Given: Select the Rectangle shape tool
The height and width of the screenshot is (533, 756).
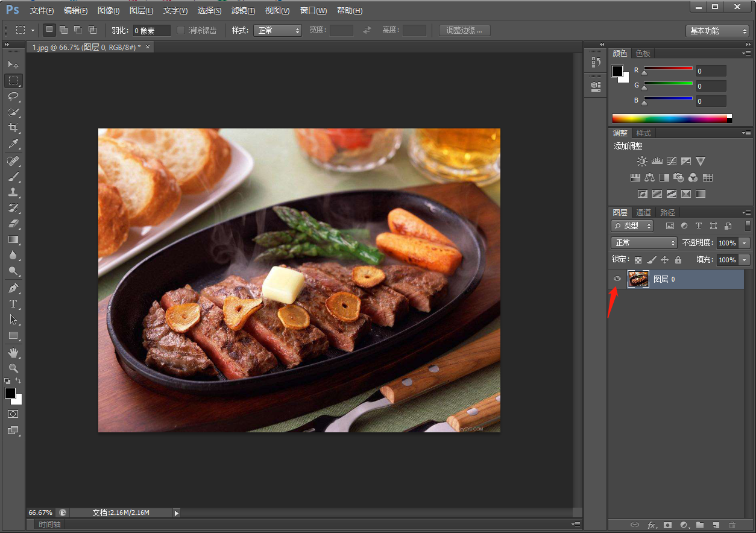Looking at the screenshot, I should 13,335.
